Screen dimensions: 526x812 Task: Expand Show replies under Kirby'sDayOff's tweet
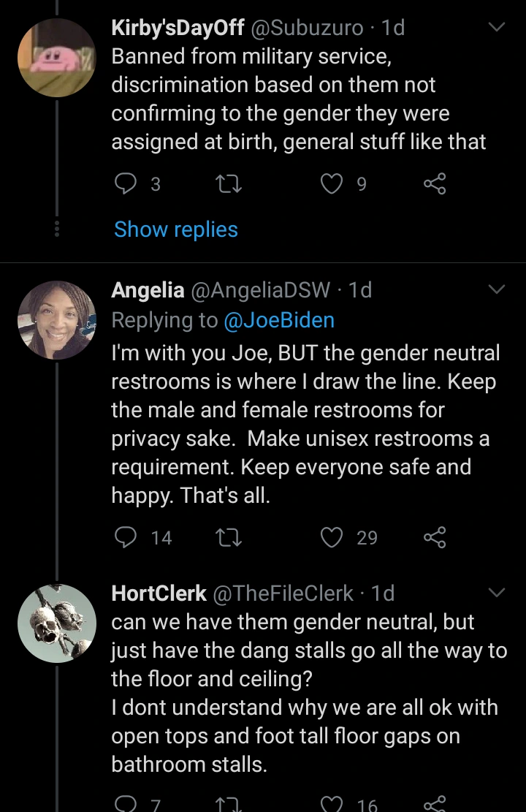[176, 229]
